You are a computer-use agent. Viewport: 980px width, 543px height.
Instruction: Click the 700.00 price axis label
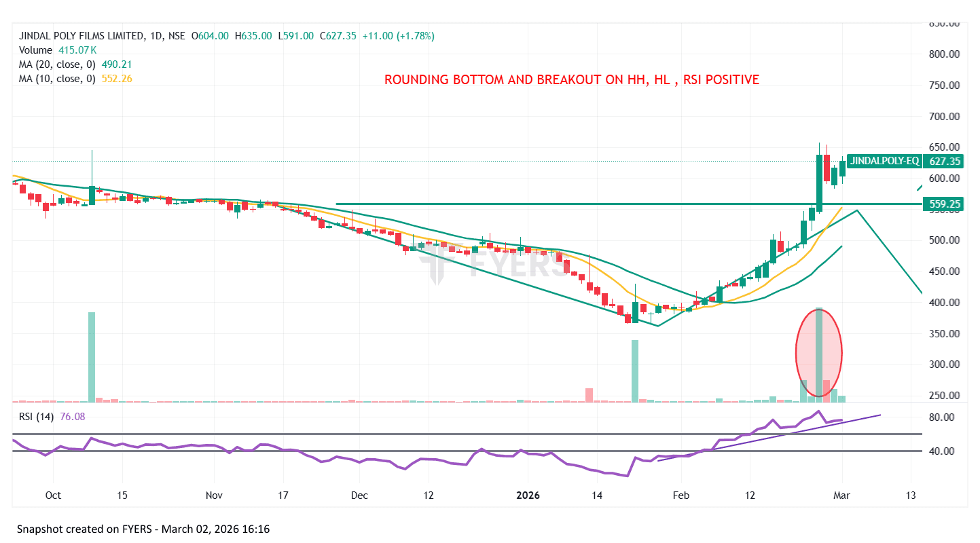(x=944, y=116)
